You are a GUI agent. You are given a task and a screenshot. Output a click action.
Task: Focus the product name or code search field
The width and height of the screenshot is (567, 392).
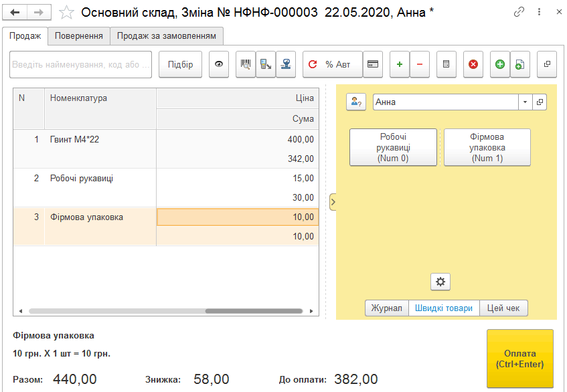(x=80, y=65)
